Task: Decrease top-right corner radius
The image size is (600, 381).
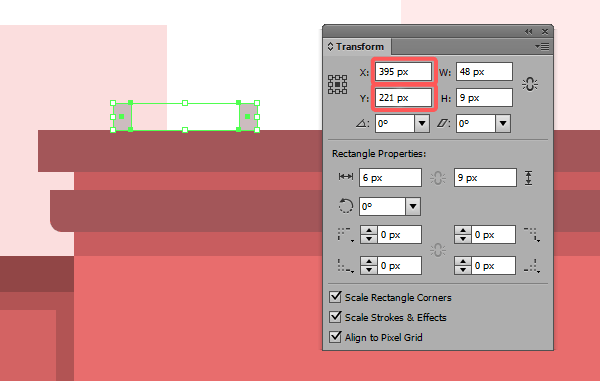Action: coord(463,239)
